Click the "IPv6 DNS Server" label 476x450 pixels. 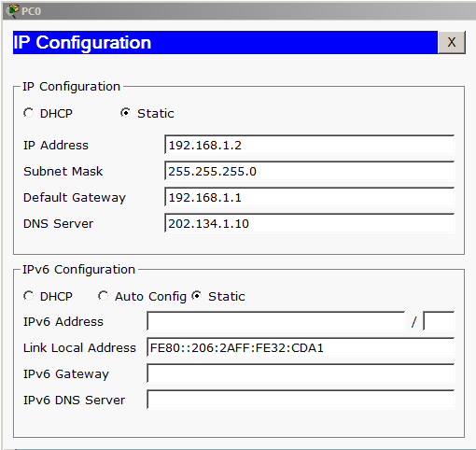75,400
